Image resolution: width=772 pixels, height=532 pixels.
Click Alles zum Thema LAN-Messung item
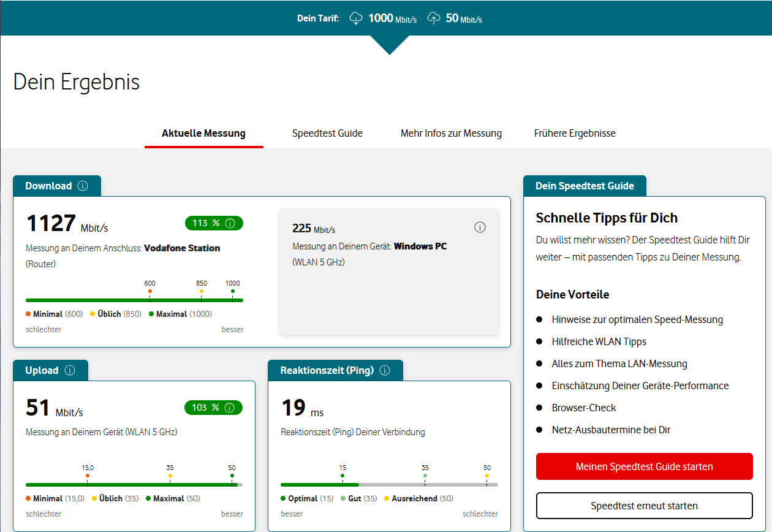click(x=619, y=363)
